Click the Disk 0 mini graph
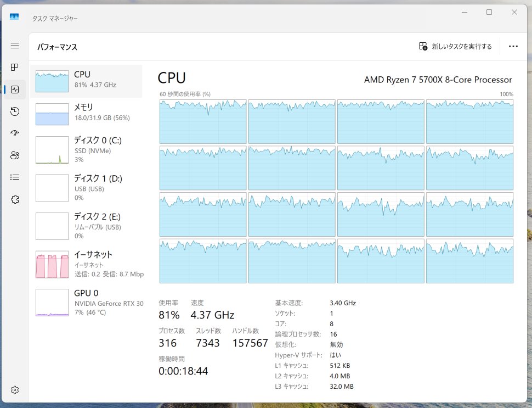 (52, 150)
